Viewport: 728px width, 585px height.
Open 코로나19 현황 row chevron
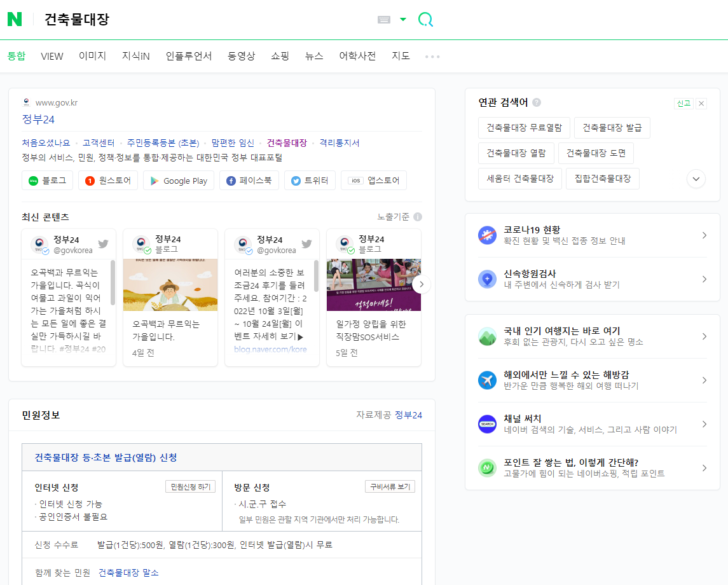coord(704,235)
